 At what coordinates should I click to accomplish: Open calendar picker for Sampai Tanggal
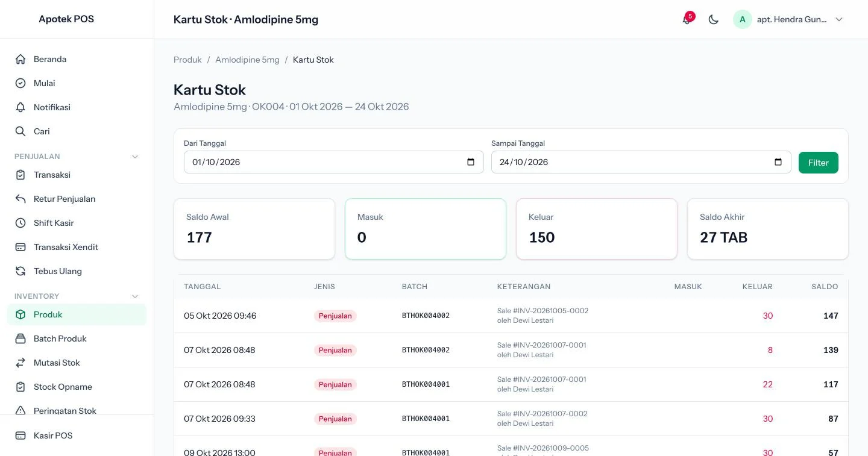(x=778, y=162)
